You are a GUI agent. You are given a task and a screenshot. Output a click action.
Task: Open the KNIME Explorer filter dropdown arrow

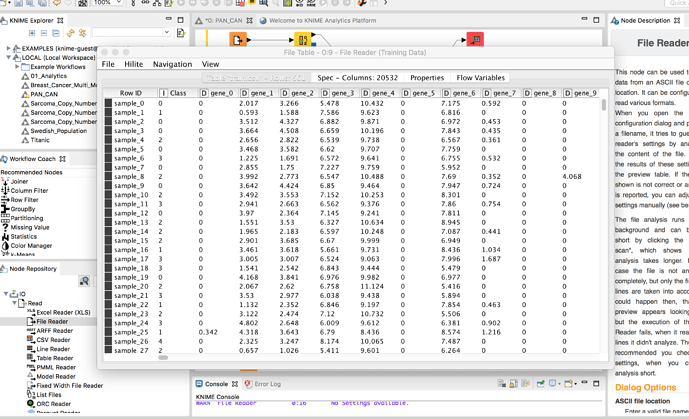point(167,32)
